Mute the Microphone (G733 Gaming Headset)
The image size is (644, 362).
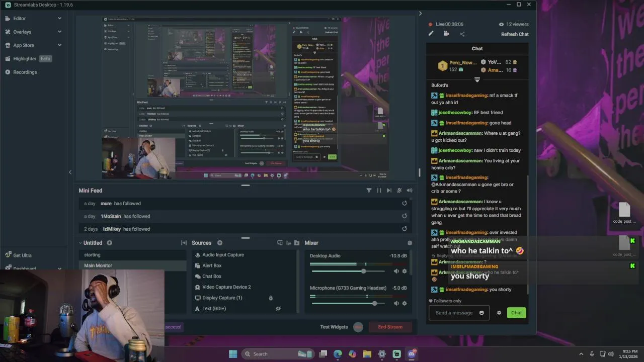(x=396, y=303)
